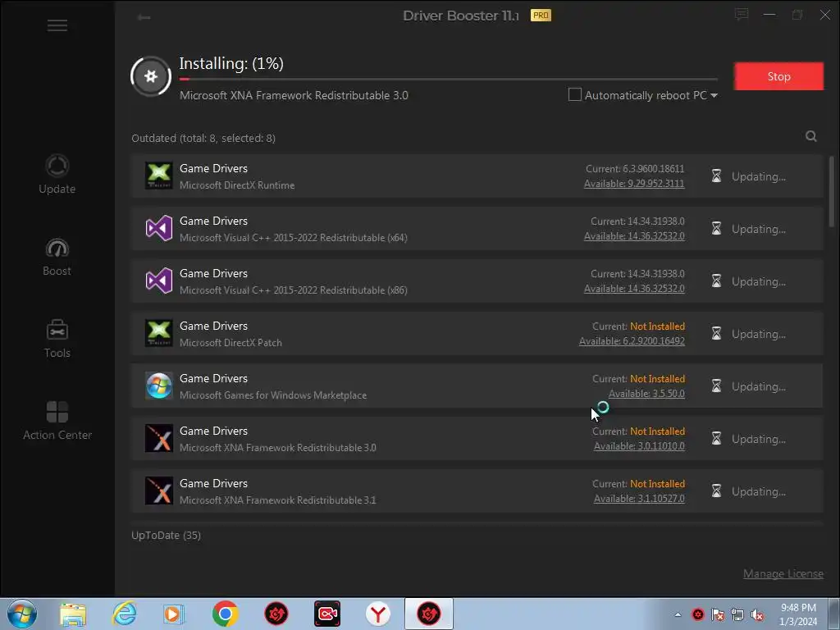Open available version 9.29.952.3111 link
Screen dimensions: 840x630
point(634,183)
